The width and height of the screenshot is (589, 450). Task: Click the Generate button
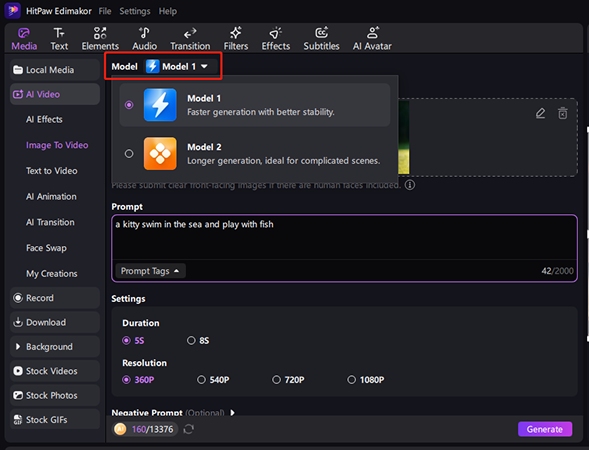pos(545,429)
